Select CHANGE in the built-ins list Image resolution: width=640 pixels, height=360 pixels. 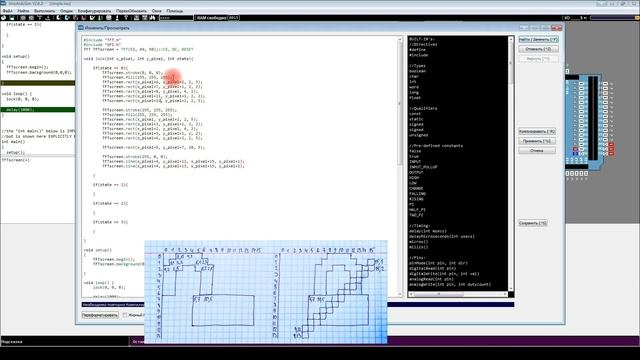click(x=416, y=188)
